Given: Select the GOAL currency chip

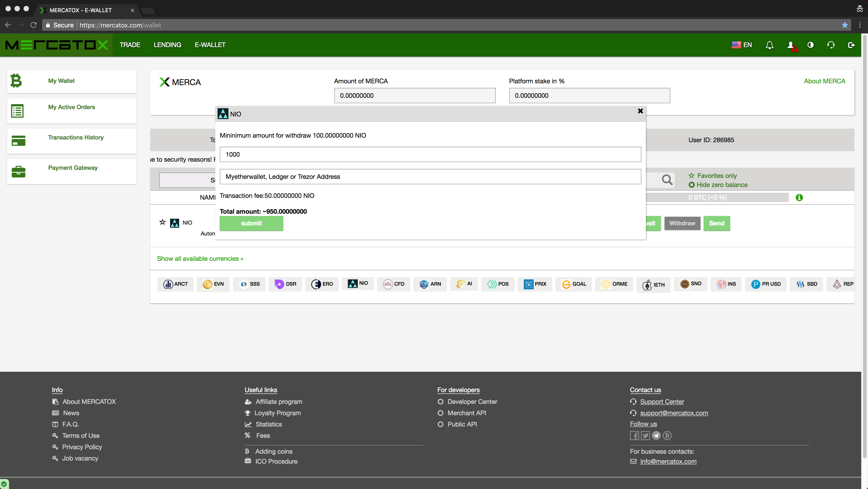Looking at the screenshot, I should [x=574, y=284].
